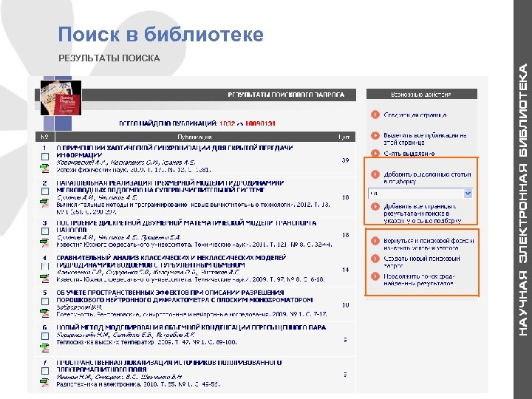Click orange arrow beside 'Создать новый поисковый запрос'
Viewport: 532px width, 399px height.
click(x=375, y=259)
